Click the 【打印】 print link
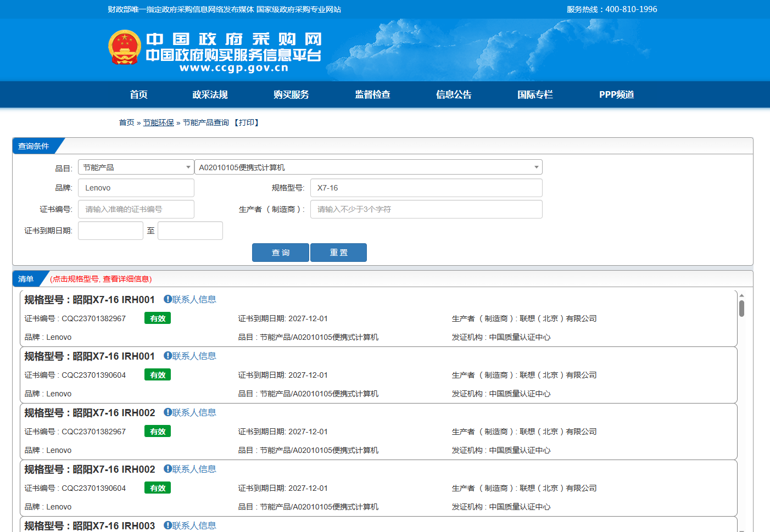 pyautogui.click(x=246, y=122)
